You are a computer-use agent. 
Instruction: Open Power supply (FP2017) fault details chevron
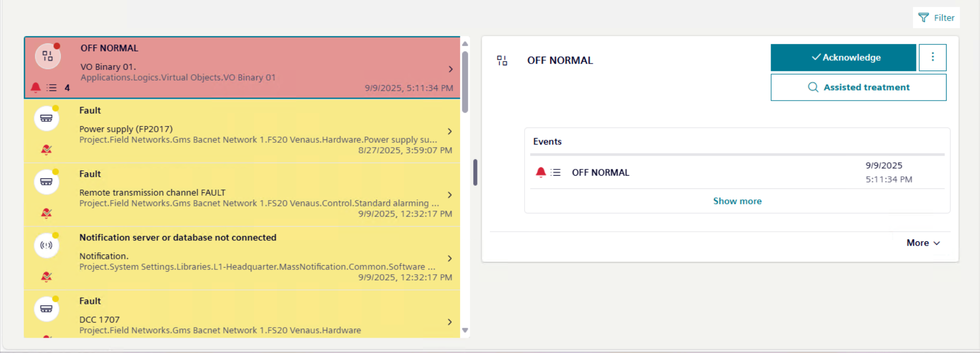point(450,131)
